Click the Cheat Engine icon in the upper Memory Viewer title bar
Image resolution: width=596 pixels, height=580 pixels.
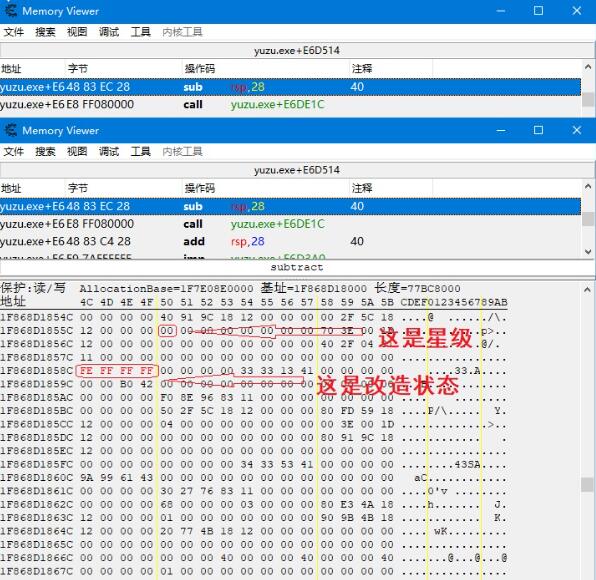pos(11,10)
